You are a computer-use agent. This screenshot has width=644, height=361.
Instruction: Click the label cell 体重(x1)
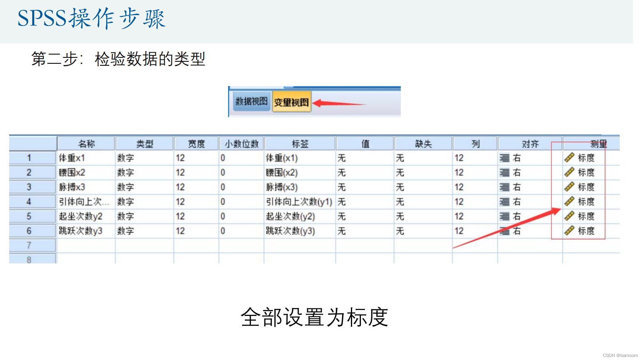pyautogui.click(x=300, y=158)
